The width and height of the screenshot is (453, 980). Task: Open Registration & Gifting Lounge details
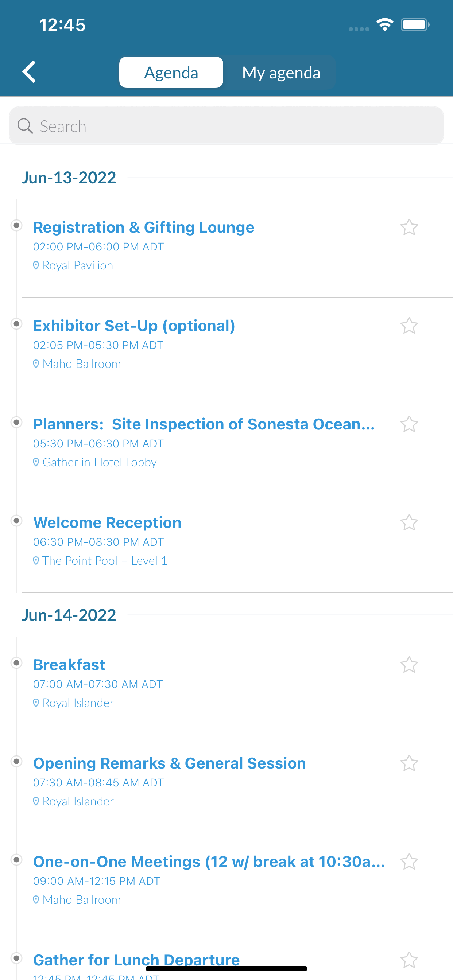tap(143, 227)
